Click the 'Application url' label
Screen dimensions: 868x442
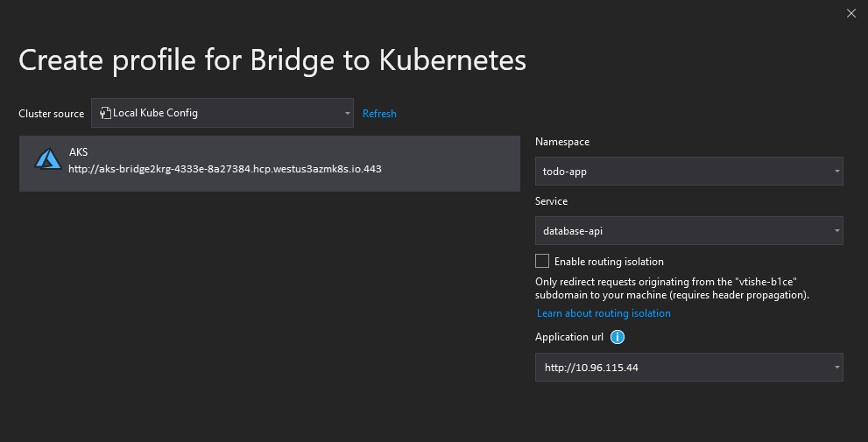569,337
